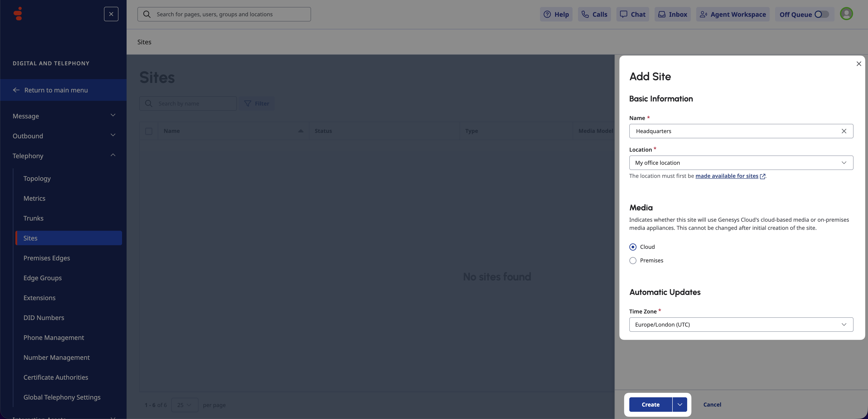Open the Location dropdown
The image size is (868, 419).
tap(741, 163)
